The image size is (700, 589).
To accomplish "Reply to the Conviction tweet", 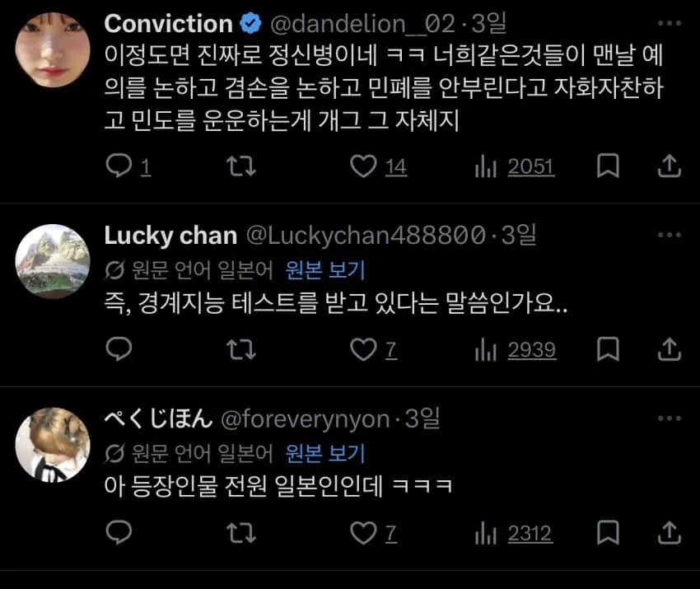I will [120, 167].
